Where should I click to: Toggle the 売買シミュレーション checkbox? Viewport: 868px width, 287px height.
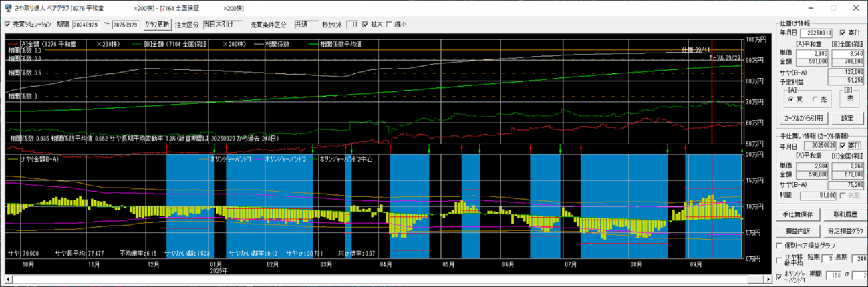tap(7, 25)
